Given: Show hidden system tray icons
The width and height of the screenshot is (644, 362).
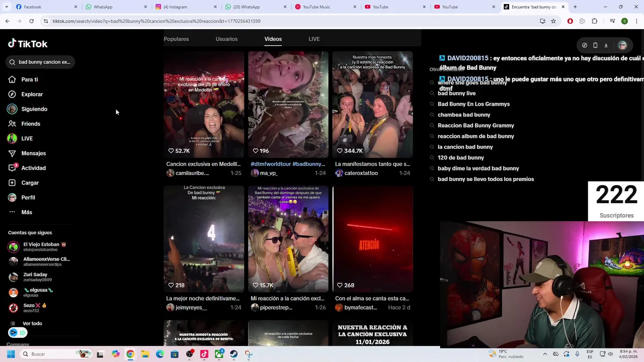Looking at the screenshot, I should (x=544, y=354).
